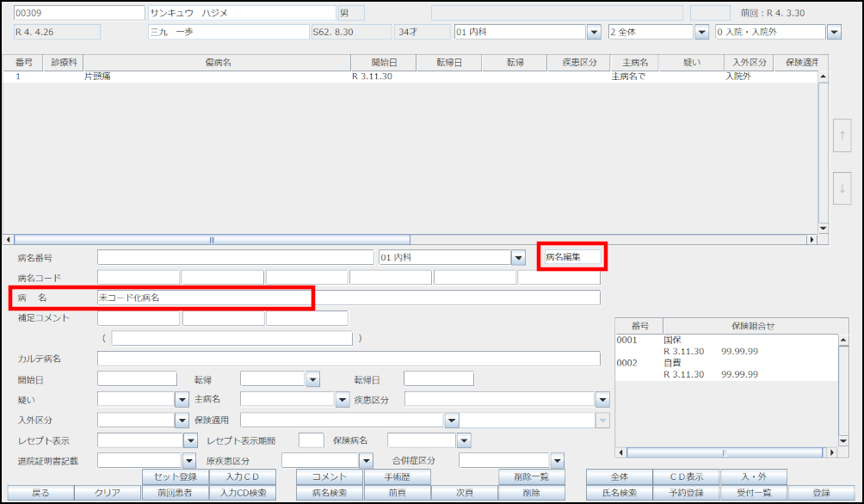Expand the 2 全体 dropdown
The width and height of the screenshot is (864, 504).
701,32
